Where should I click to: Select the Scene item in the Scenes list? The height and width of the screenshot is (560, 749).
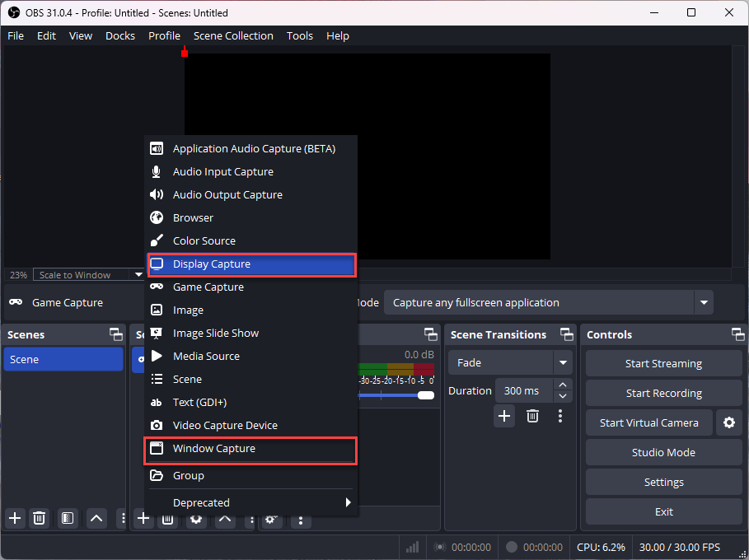coord(63,359)
